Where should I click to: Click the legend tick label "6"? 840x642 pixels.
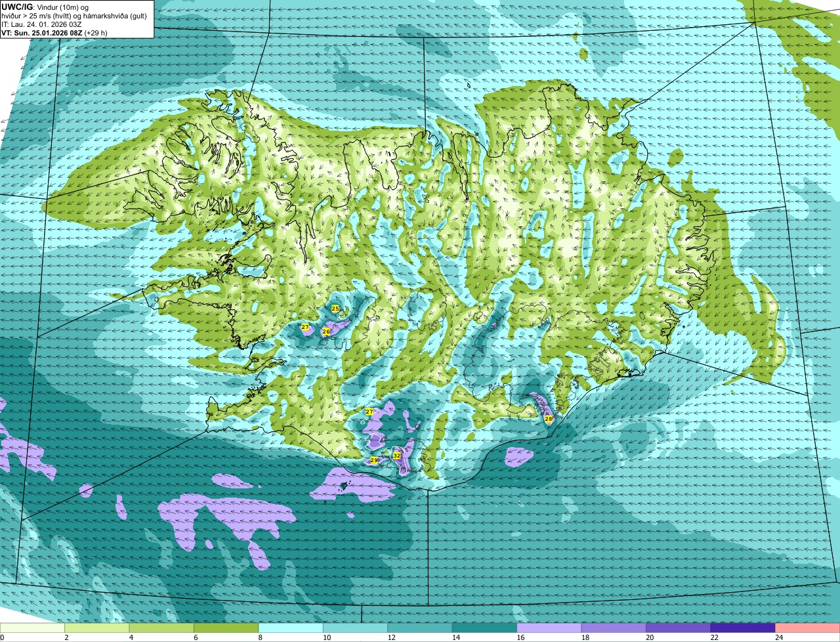point(196,637)
